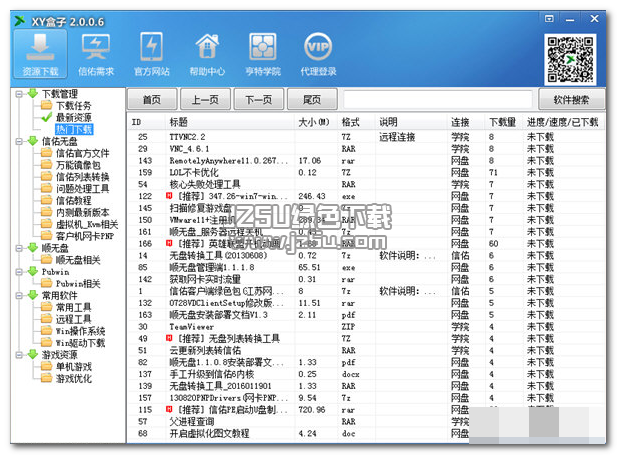Select the 顺无盘安装部署文档V1.3 row
Viewport: 617px width, 455px height.
(x=366, y=315)
